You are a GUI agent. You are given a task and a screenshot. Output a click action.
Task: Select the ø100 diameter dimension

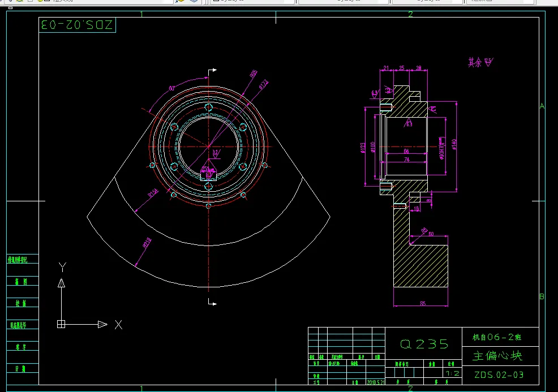(x=372, y=147)
